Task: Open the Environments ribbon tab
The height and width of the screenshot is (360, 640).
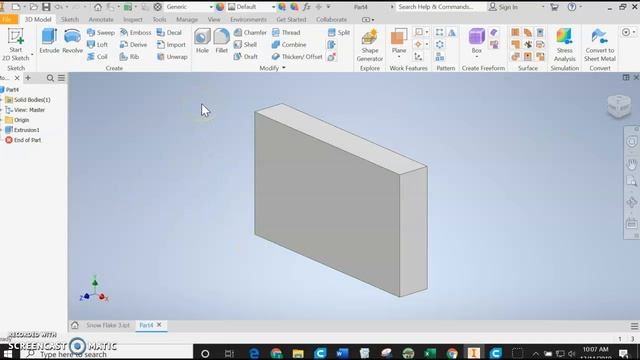Action: point(248,20)
